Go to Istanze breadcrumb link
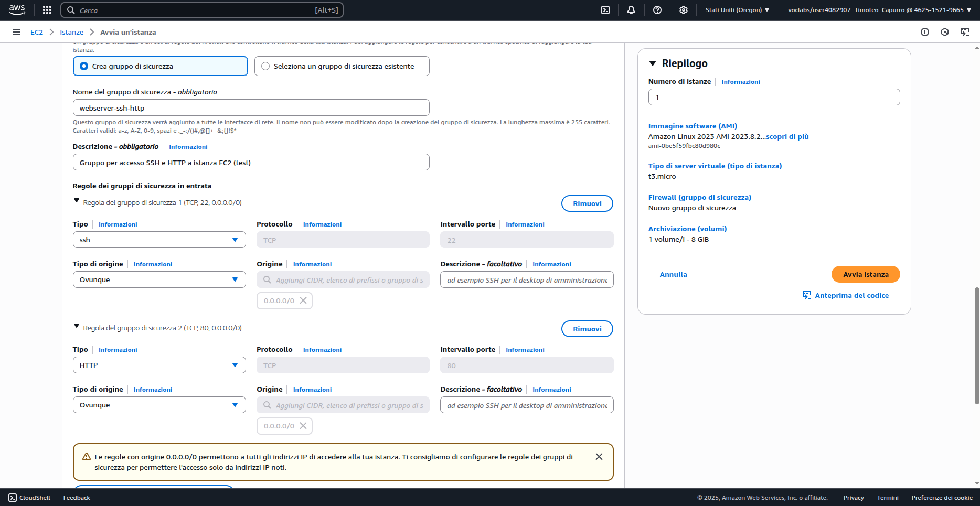This screenshot has width=980, height=506. [x=72, y=32]
